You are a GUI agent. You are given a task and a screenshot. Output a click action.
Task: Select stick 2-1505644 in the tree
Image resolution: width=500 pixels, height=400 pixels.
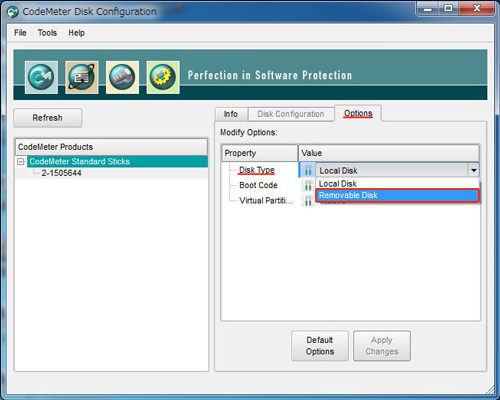click(x=61, y=173)
